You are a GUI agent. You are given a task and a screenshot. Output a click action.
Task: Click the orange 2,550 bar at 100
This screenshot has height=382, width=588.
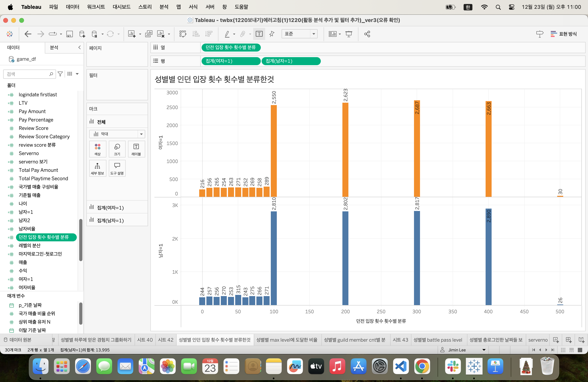[273, 151]
